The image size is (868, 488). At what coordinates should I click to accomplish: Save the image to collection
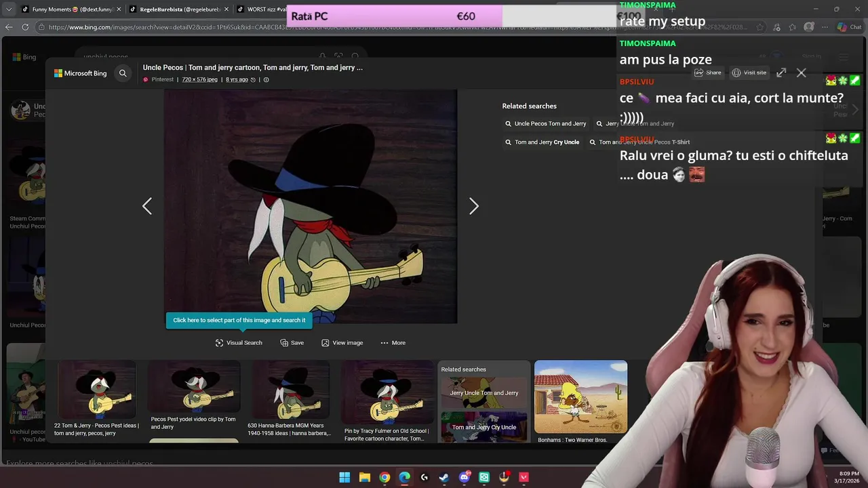coord(292,343)
